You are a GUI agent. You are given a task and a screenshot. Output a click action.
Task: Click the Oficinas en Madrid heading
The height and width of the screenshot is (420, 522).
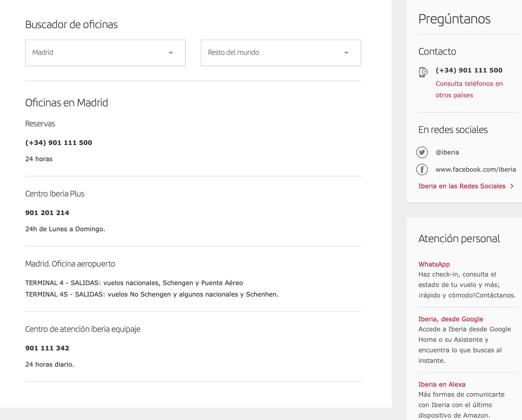[67, 103]
